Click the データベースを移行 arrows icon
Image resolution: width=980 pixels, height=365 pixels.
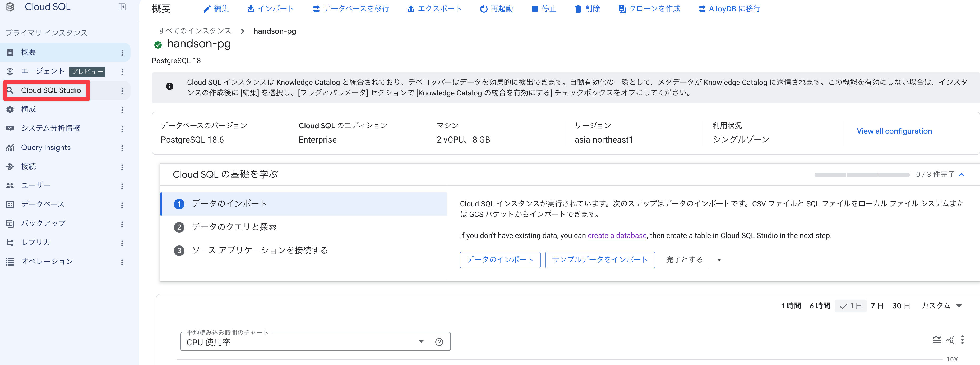point(316,9)
